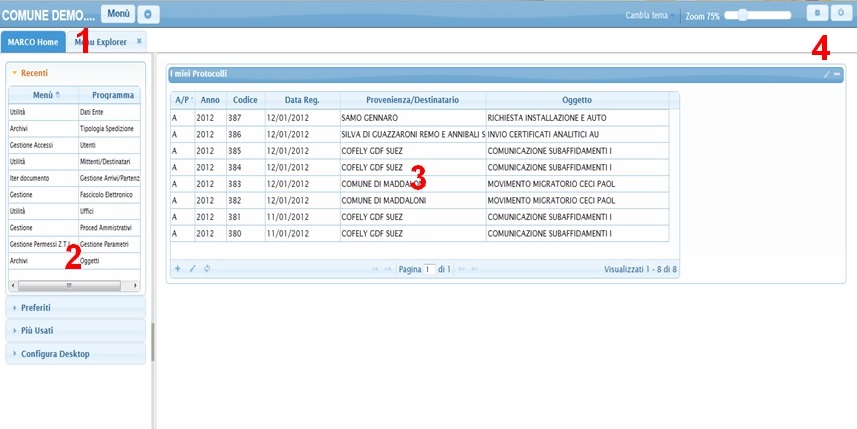Click the rightmost top-right header icon button
The image size is (857, 429).
[841, 14]
